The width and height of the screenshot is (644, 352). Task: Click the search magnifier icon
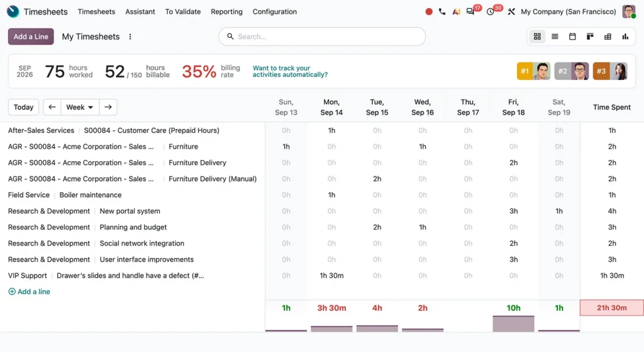(230, 37)
